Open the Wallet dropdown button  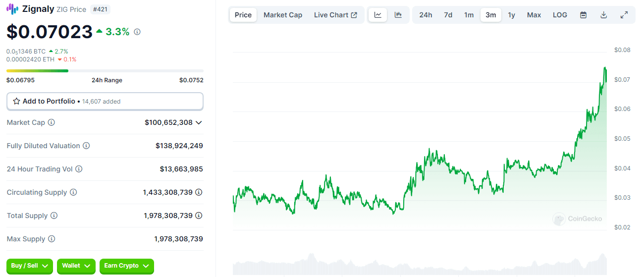tap(76, 266)
